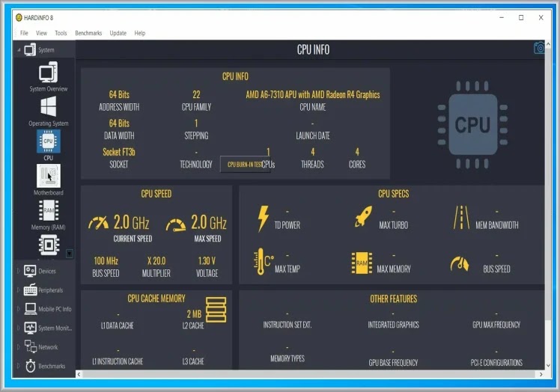Click sidebar scroll-down arrow under System icons
Image resolution: width=560 pixels, height=392 pixels.
point(70,254)
